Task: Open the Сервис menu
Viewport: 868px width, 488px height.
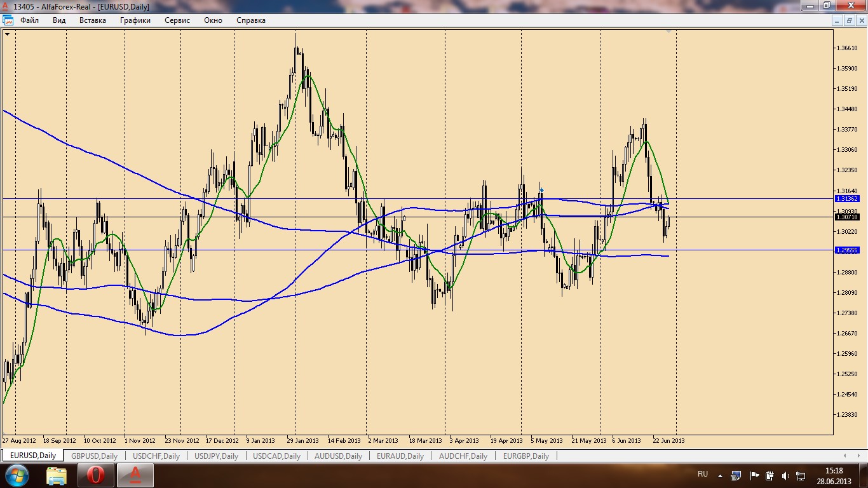Action: (177, 20)
